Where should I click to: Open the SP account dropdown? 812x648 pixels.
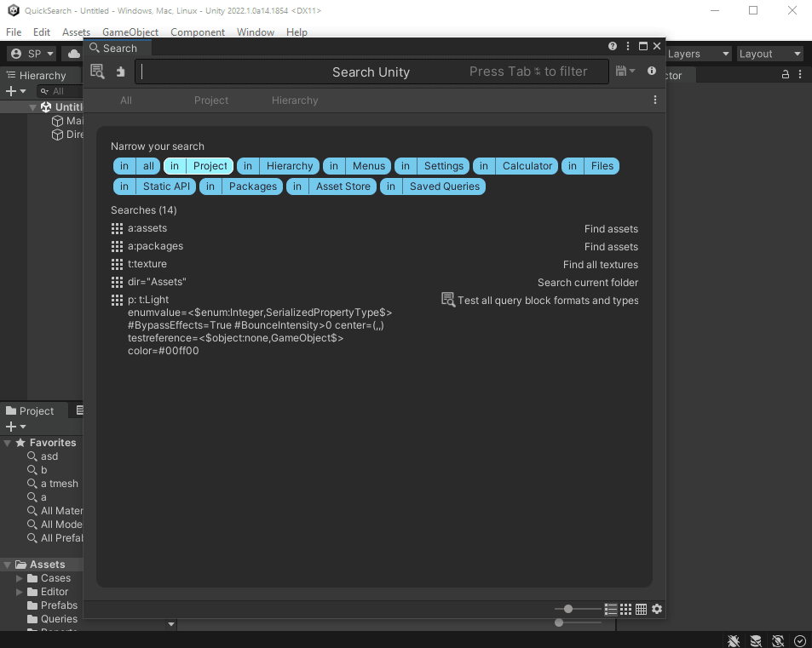pyautogui.click(x=32, y=54)
